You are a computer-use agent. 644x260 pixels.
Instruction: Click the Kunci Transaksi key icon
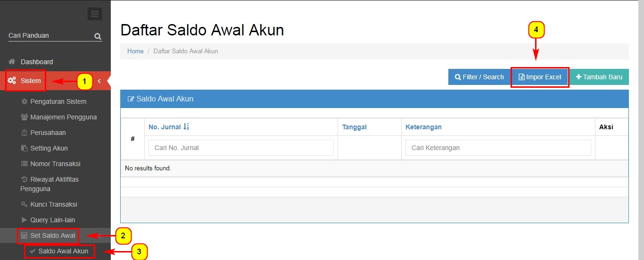click(25, 204)
